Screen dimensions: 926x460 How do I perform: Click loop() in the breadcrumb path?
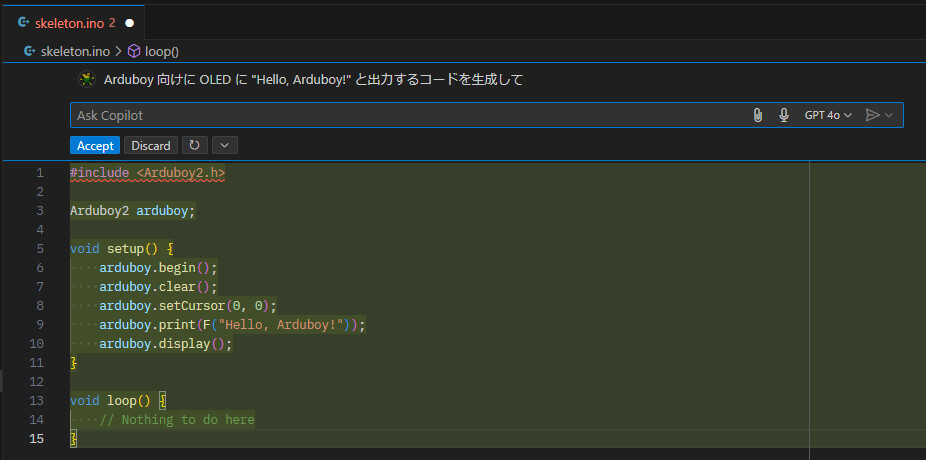(162, 51)
